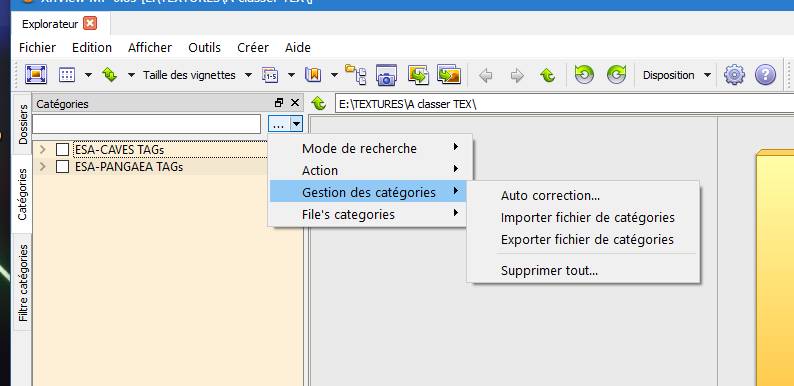Click the blue help question mark icon
The height and width of the screenshot is (386, 794).
click(x=765, y=75)
